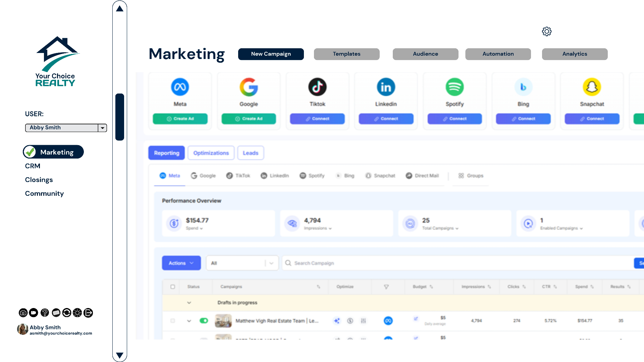Collapse the Drafts in progress group
Screen dimensions: 644x362
189,303
